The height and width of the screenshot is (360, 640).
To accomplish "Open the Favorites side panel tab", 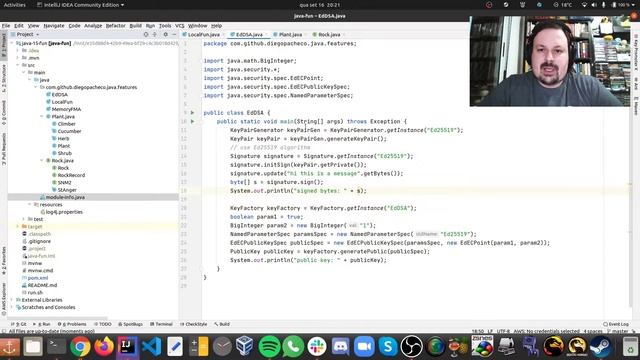I will [x=4, y=260].
